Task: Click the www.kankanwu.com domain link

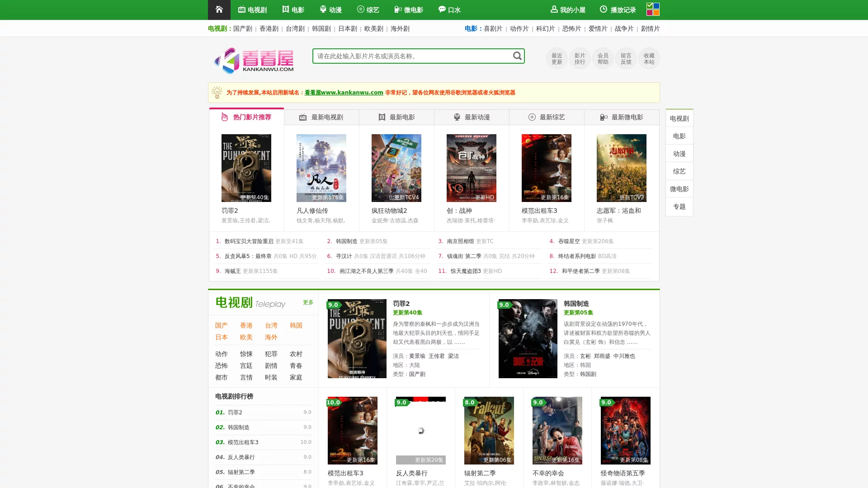Action: tap(344, 93)
